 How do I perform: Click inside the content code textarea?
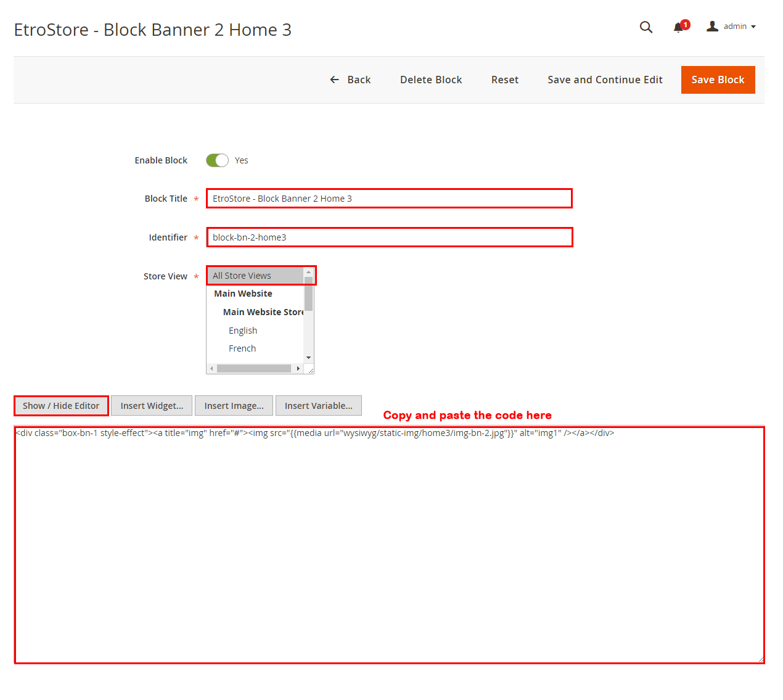(x=389, y=545)
